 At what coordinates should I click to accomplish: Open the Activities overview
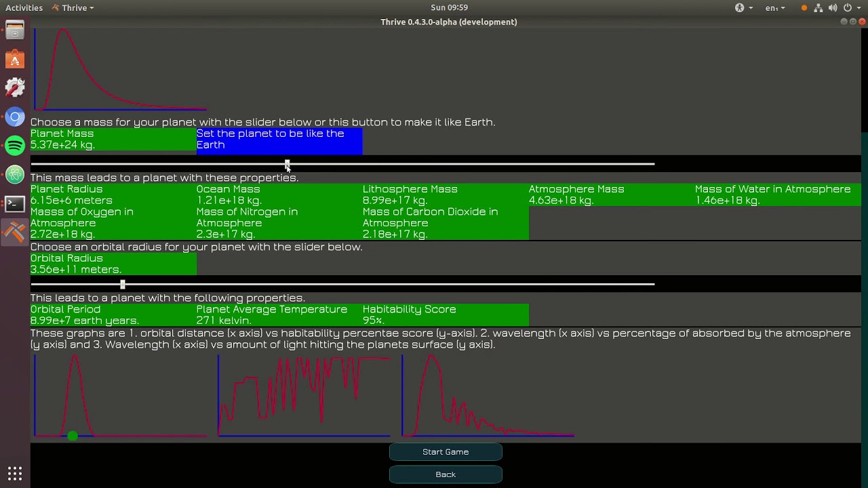click(x=24, y=7)
